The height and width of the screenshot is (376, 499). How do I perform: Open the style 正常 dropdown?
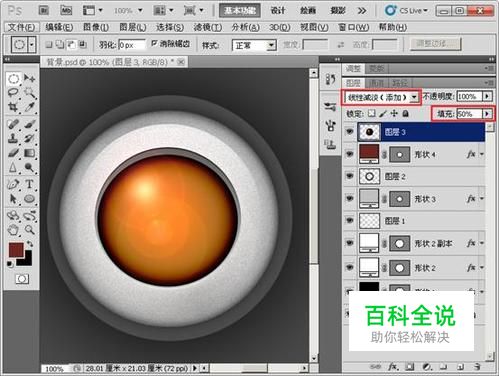(x=272, y=45)
